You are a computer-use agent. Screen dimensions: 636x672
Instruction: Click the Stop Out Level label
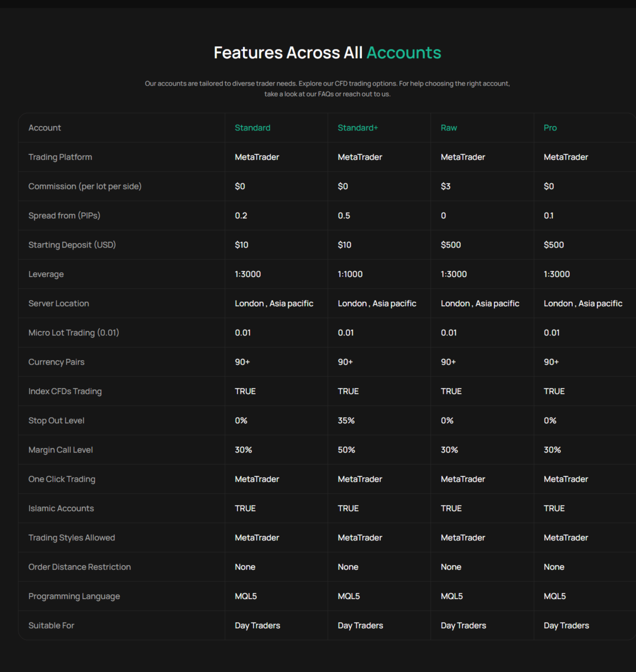(56, 420)
